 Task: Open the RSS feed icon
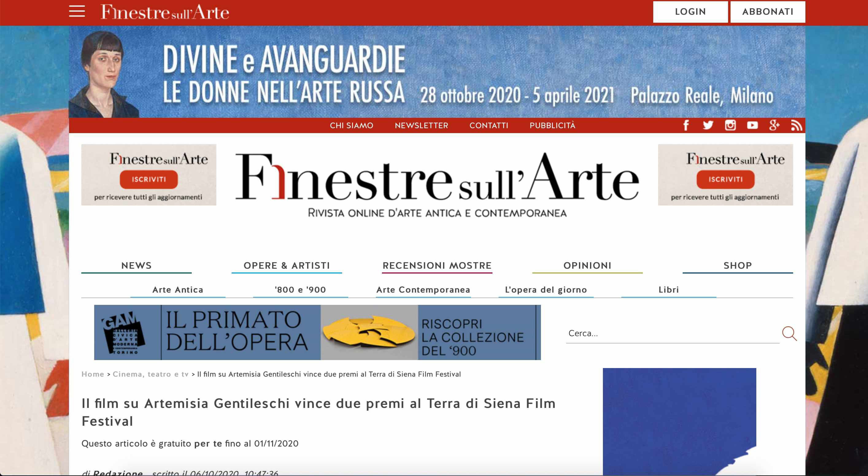click(x=797, y=125)
